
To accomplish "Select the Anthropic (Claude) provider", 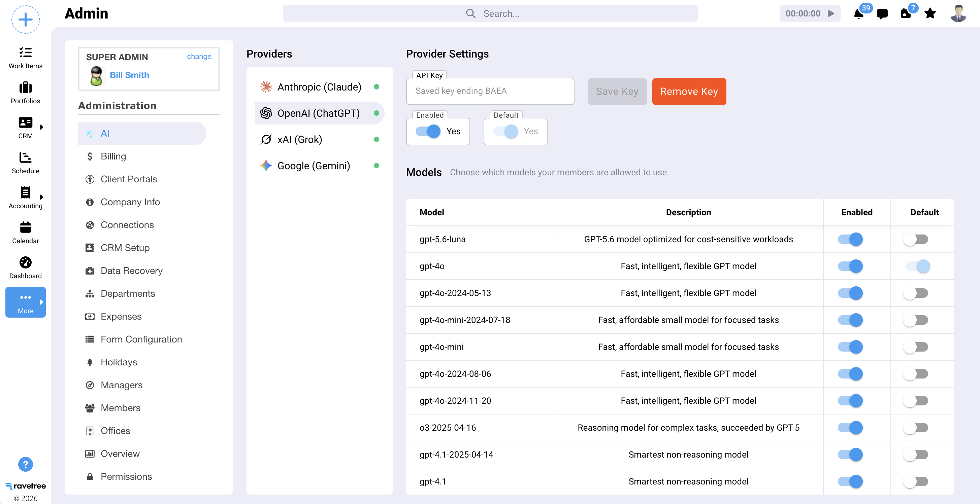I will pos(319,87).
